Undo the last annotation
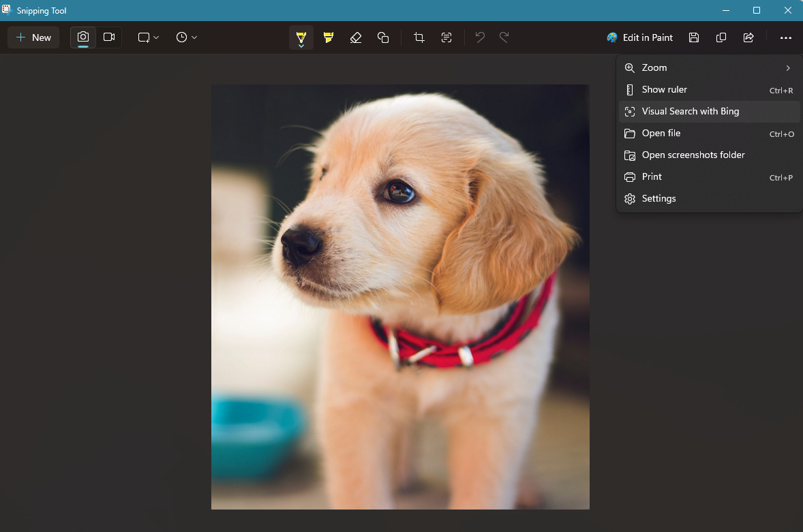 pyautogui.click(x=479, y=37)
